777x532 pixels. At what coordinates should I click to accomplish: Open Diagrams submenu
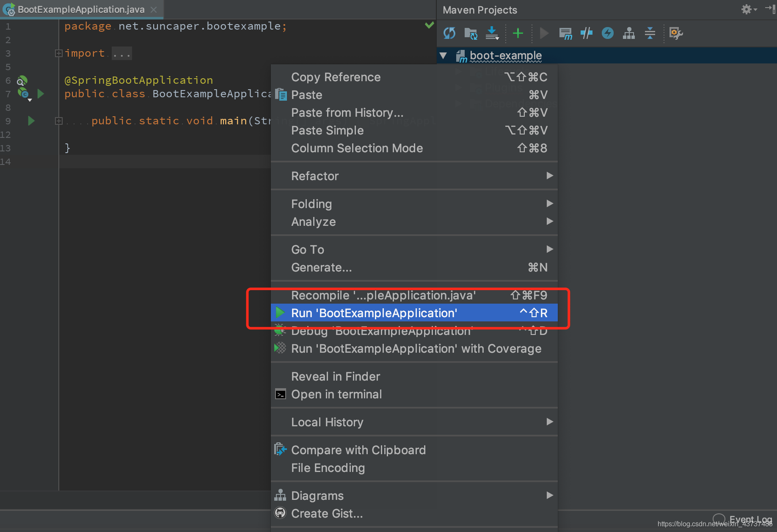pos(414,496)
